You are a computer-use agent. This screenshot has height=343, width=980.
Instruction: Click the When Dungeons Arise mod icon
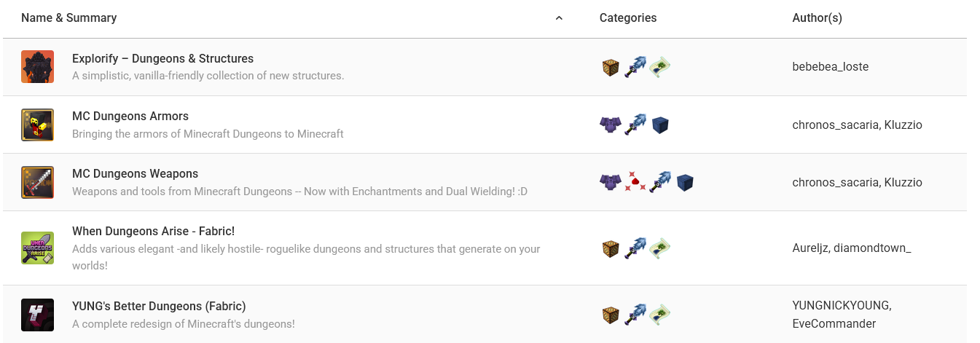(37, 248)
